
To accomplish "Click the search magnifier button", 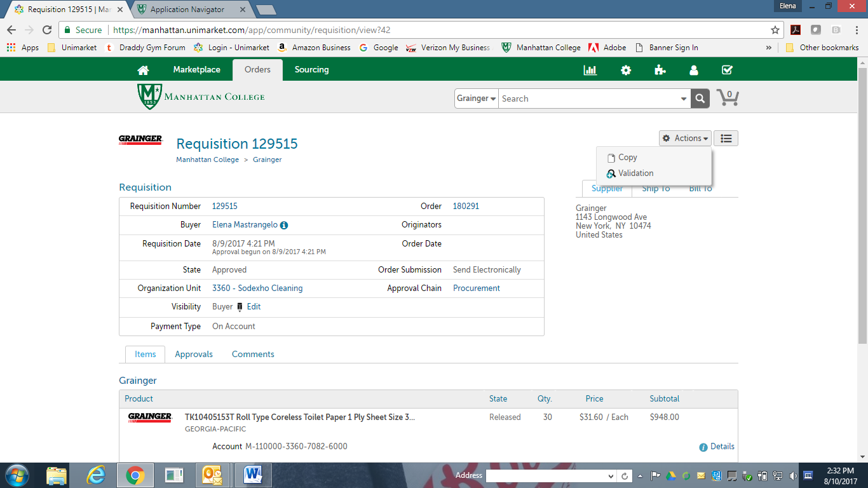I will [700, 98].
